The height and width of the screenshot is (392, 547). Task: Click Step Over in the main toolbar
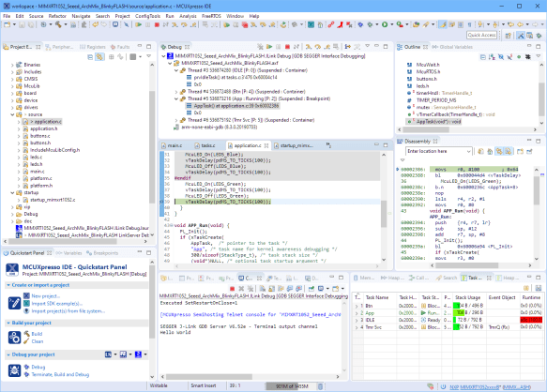coord(184,24)
